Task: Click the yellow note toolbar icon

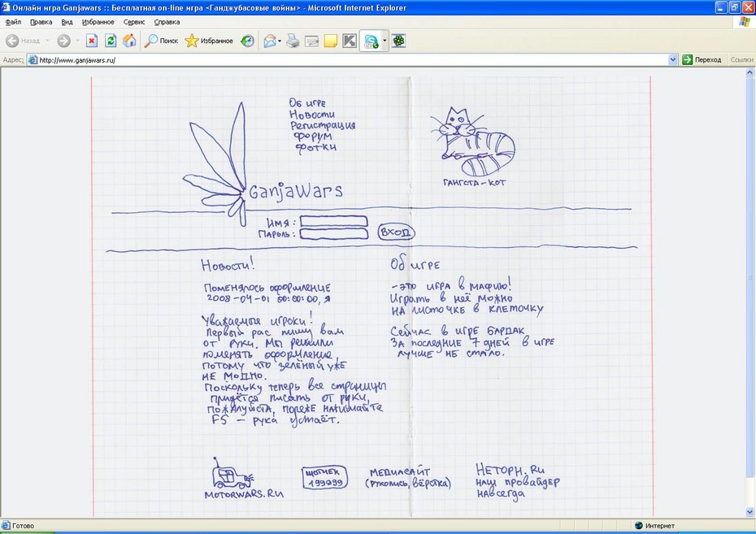Action: [x=331, y=41]
